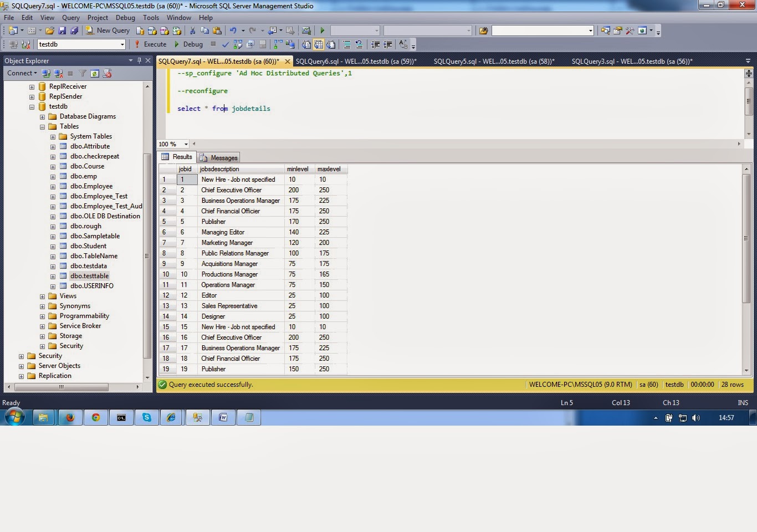Expand the dbo.Employee table node

point(53,186)
